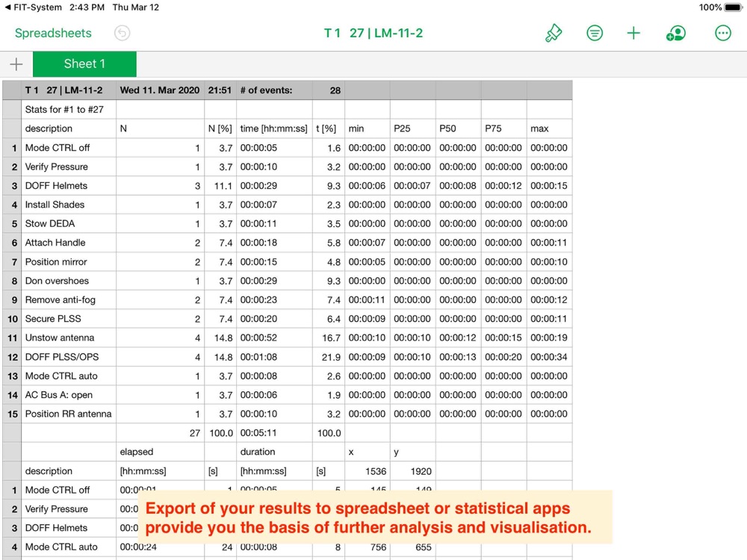Select the t[%] value '21.9'
The image size is (747, 560).
328,357
